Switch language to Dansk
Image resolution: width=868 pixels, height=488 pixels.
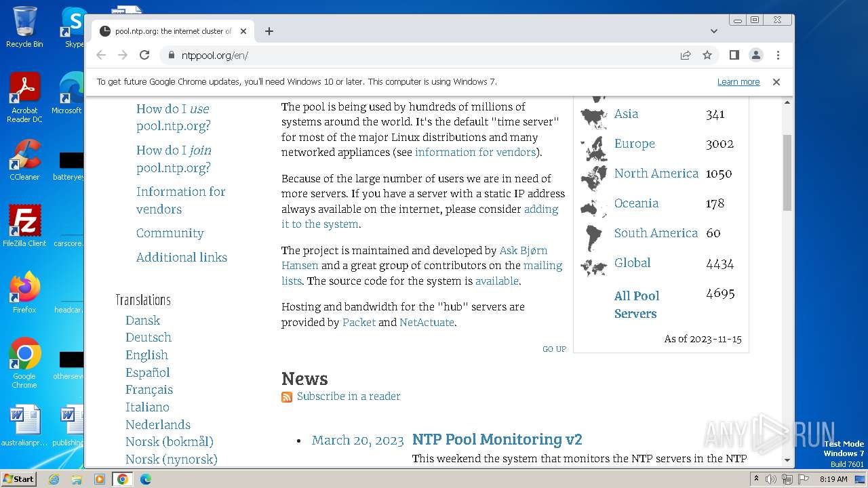[x=142, y=321]
